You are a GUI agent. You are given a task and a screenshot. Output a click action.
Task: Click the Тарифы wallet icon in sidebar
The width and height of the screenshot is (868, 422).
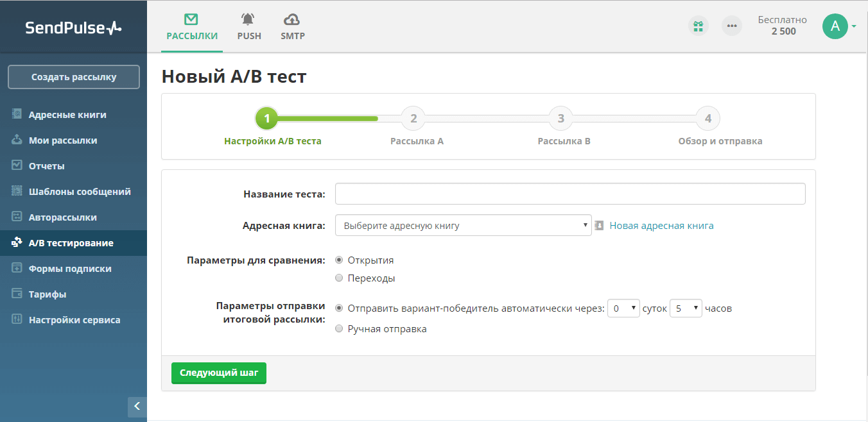(17, 294)
